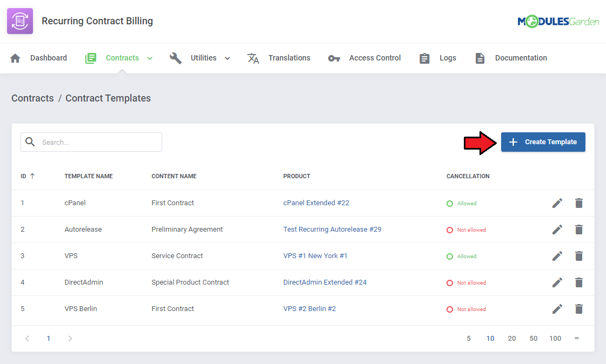
Task: Delete the Service Contract row's VPS template
Action: click(578, 256)
